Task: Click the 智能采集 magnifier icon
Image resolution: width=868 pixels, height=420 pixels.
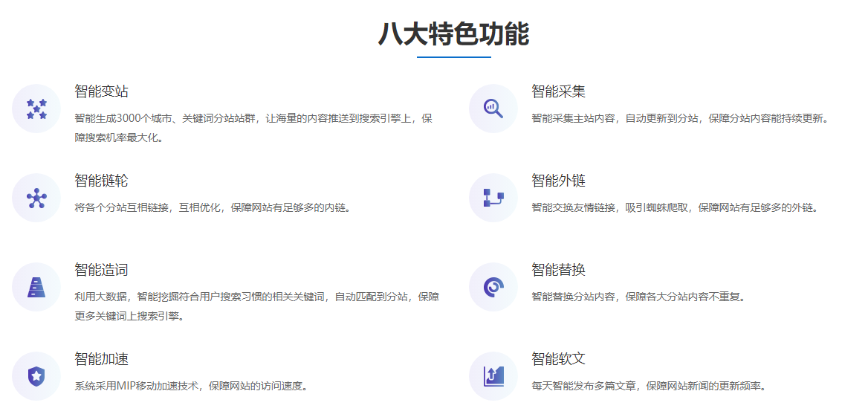Action: pos(493,109)
